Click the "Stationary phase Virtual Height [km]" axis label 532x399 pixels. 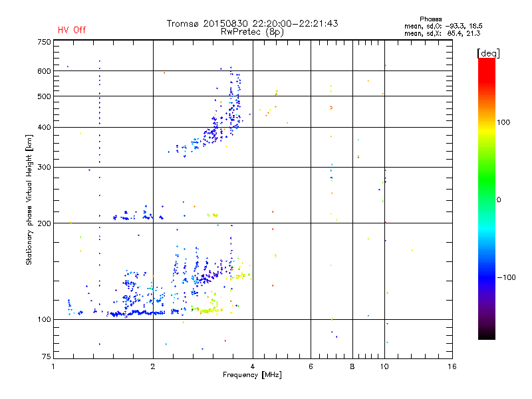pos(29,199)
